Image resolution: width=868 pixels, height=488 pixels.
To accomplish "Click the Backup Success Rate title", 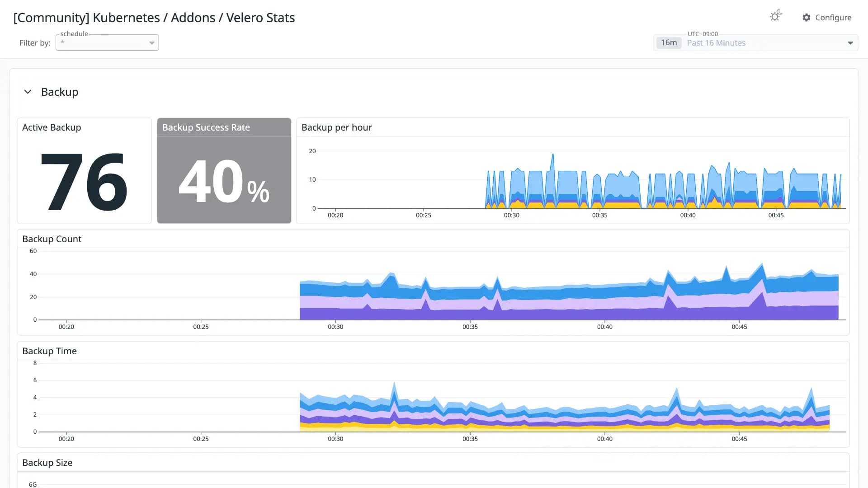I will (206, 127).
